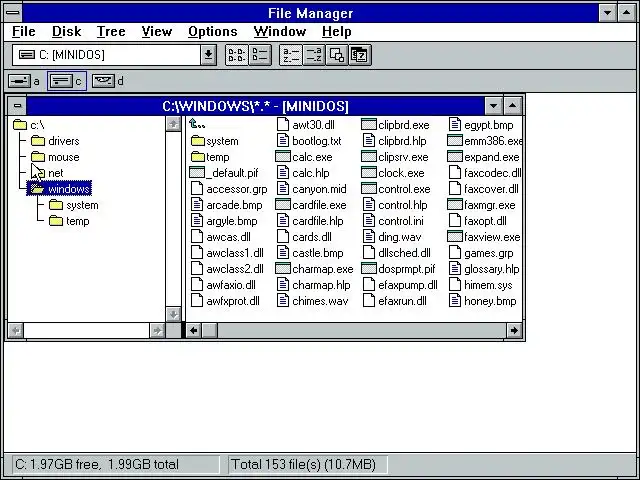Open the Tree menu
This screenshot has width=640, height=480.
[111, 31]
